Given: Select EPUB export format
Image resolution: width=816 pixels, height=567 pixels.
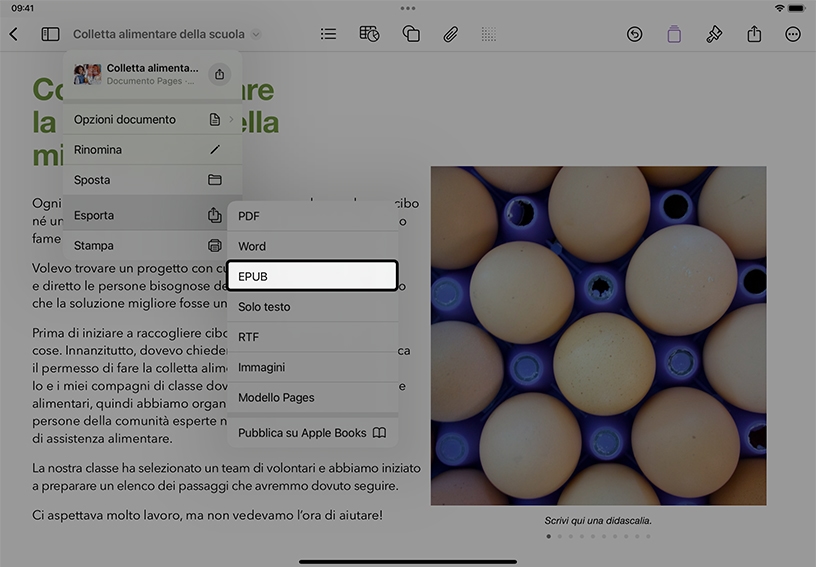Looking at the screenshot, I should tap(313, 276).
